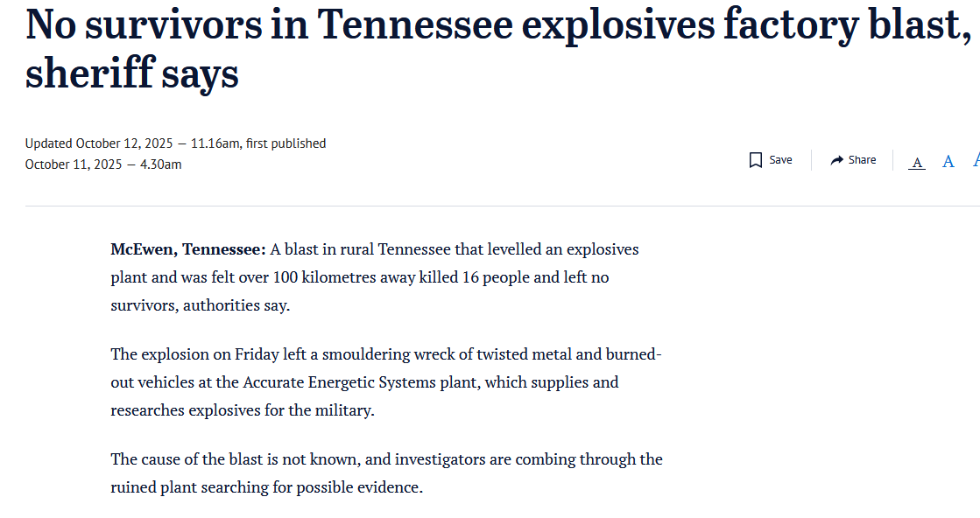Viewport: 980px width, 518px height.
Task: Click the bold McEwen, Tennessee dateline
Action: (188, 249)
